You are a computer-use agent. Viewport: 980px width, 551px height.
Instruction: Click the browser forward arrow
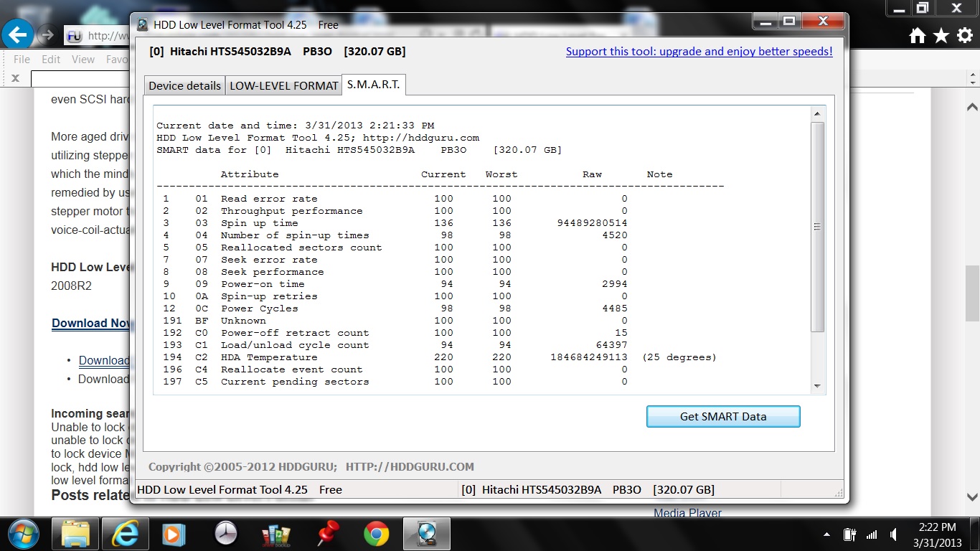(x=47, y=34)
